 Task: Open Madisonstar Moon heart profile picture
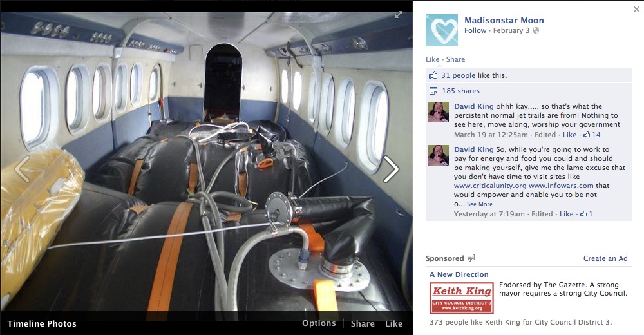pyautogui.click(x=442, y=30)
